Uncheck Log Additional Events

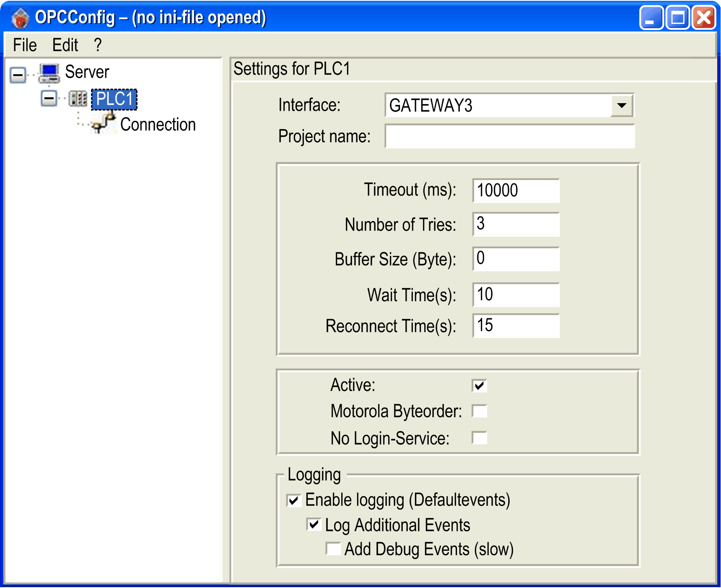[x=314, y=525]
